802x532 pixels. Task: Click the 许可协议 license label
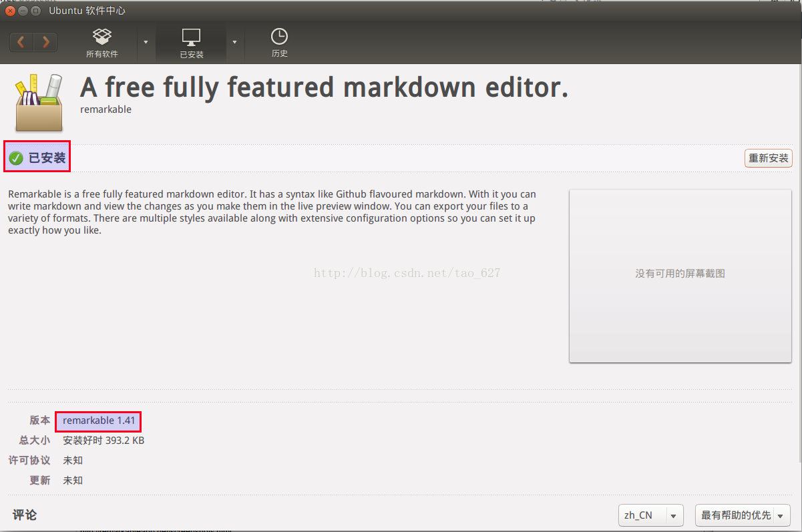[29, 461]
